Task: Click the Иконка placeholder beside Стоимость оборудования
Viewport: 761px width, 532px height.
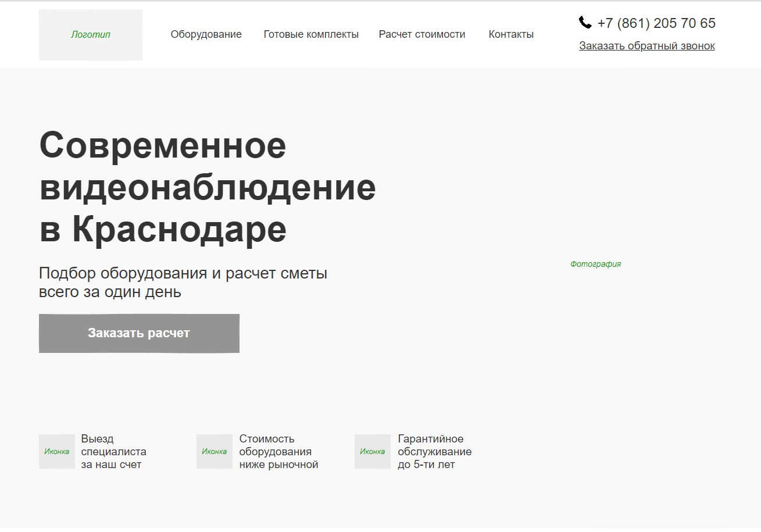Action: click(215, 452)
